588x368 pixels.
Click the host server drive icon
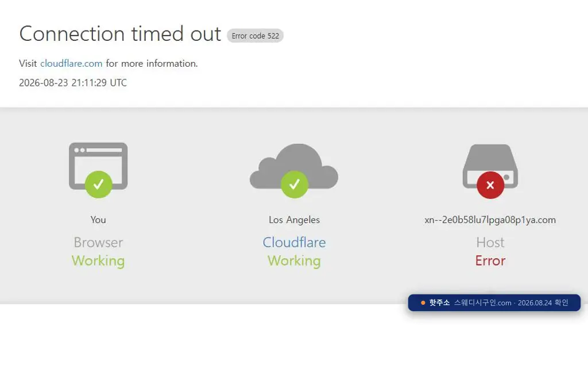(490, 166)
